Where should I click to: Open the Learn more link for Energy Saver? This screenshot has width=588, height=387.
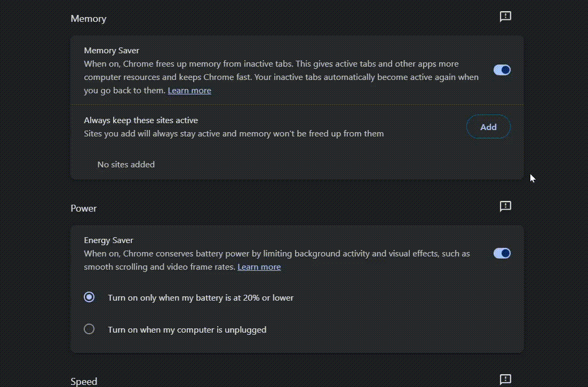click(259, 267)
